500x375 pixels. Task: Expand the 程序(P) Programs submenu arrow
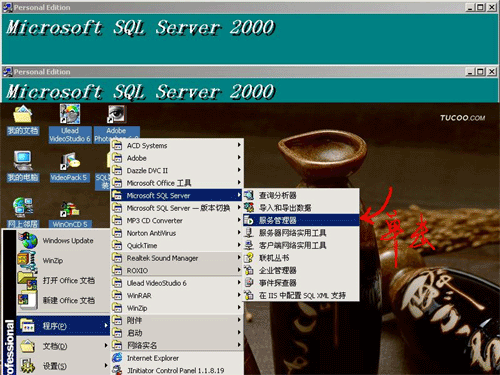click(106, 326)
